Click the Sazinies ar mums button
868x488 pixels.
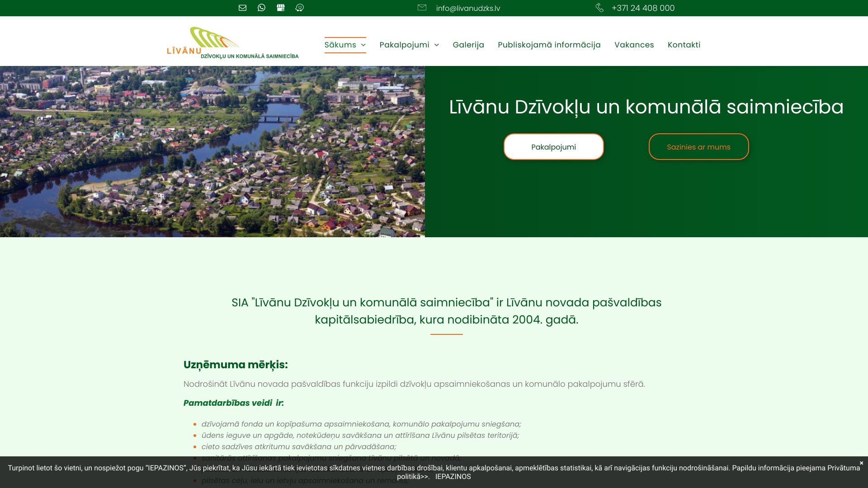click(x=698, y=146)
